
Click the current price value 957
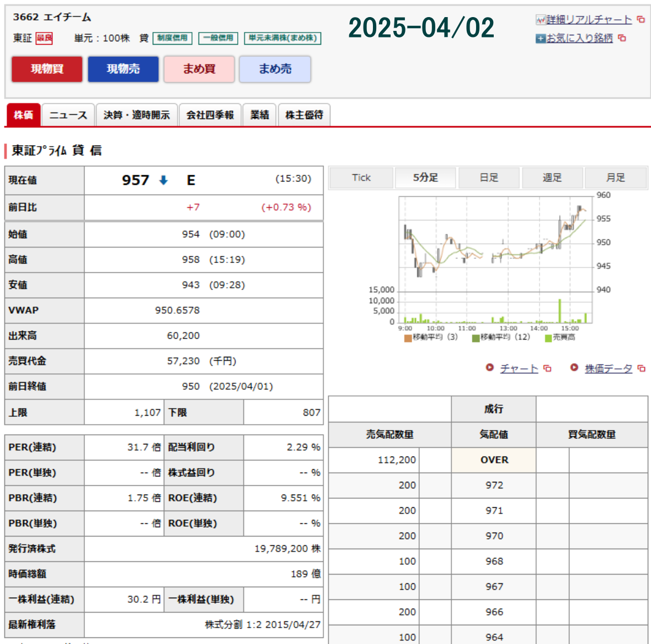coord(135,180)
